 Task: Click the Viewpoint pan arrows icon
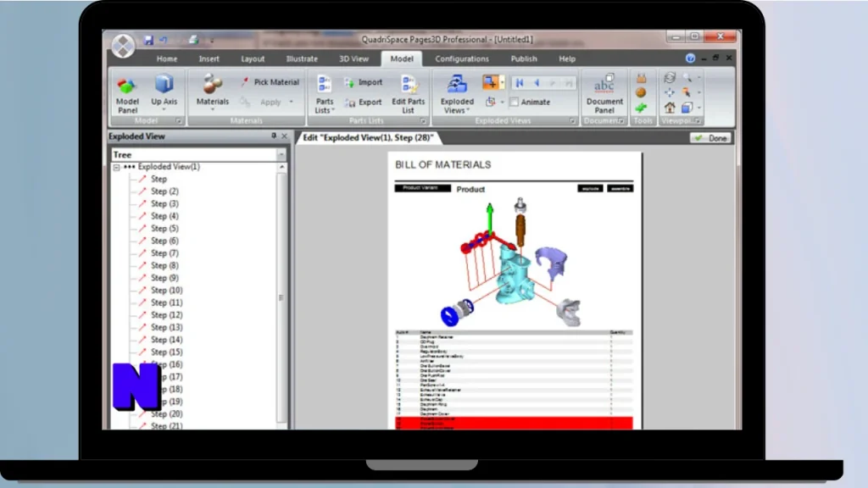(670, 92)
